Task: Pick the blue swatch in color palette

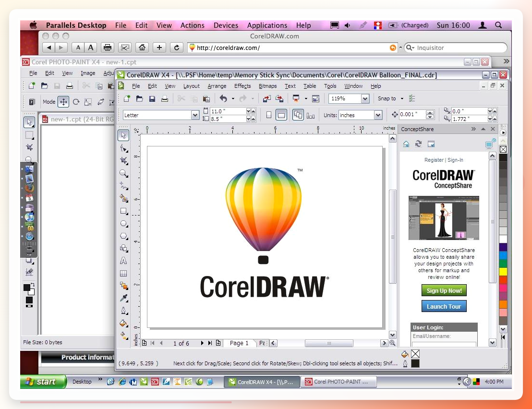Action: [503, 255]
